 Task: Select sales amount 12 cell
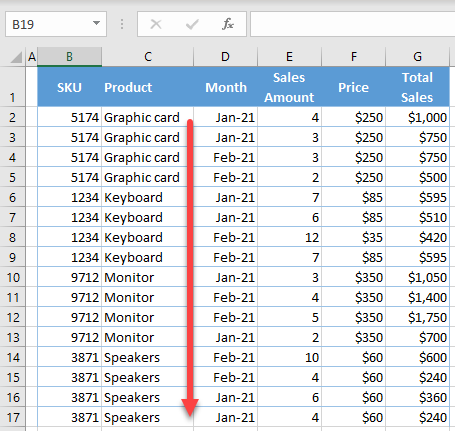pos(289,237)
